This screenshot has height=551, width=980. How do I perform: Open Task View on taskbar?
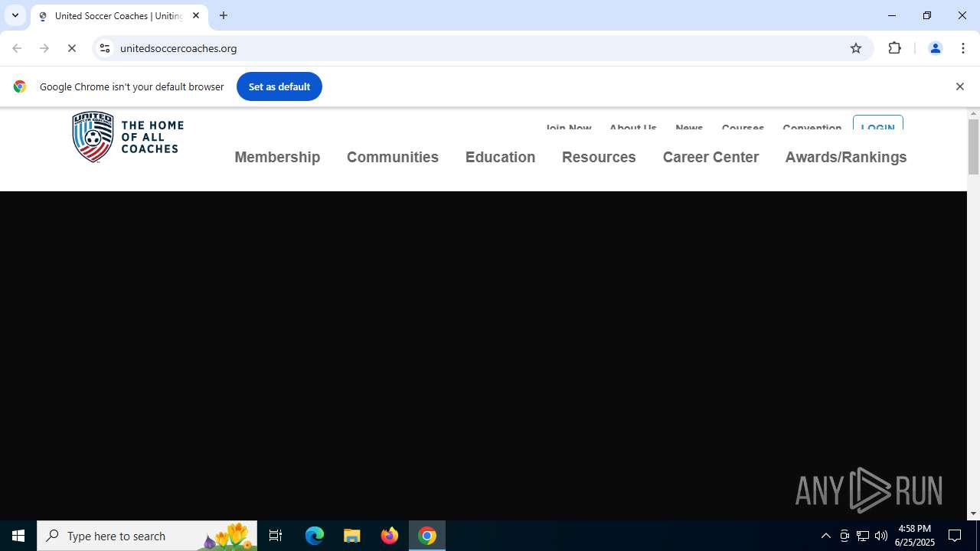click(x=276, y=536)
